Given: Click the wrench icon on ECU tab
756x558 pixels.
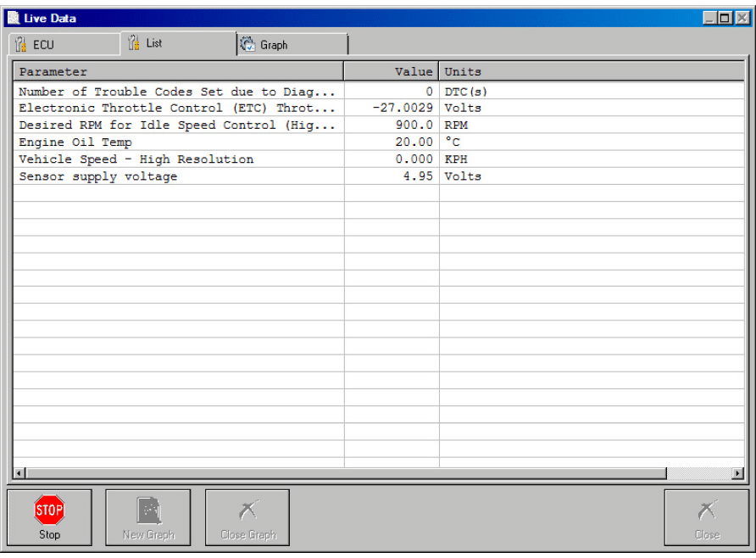Looking at the screenshot, I should [21, 45].
